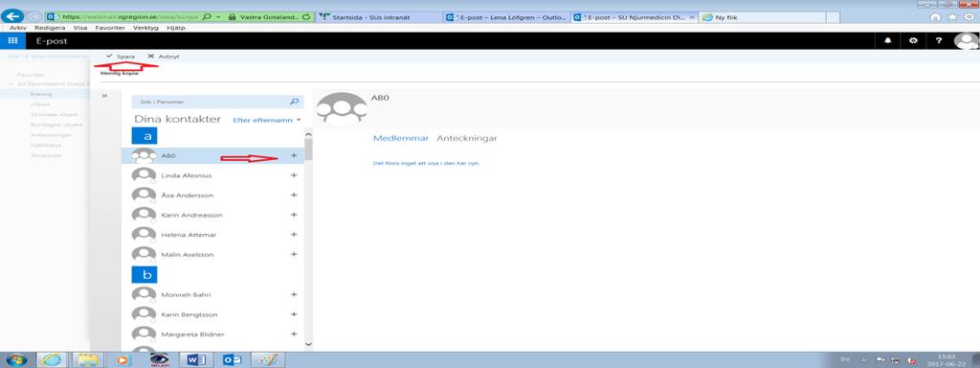Open Word from the taskbar
This screenshot has height=368, width=980.
(x=196, y=360)
